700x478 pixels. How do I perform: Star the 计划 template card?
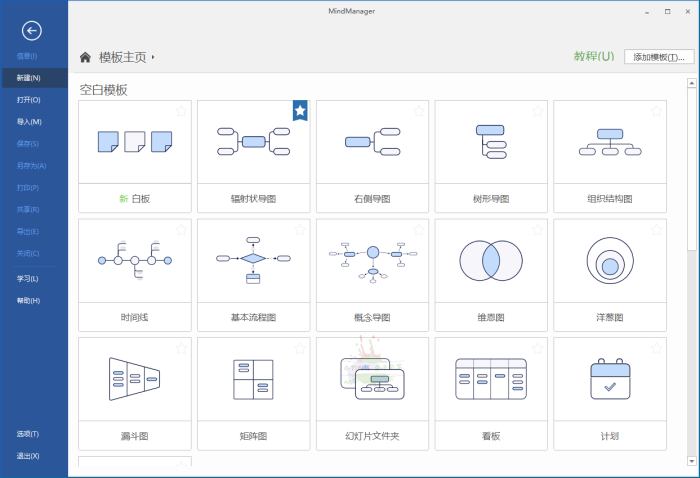tap(656, 348)
